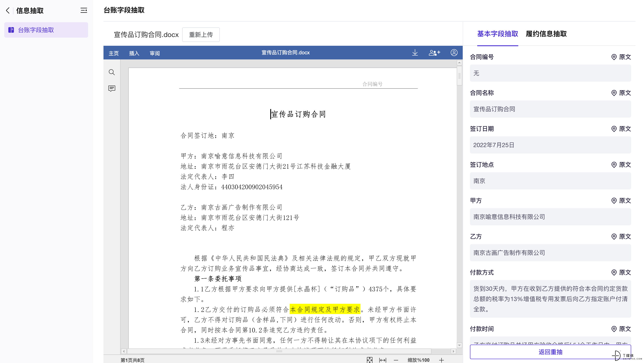Click the vertical scrollbar down arrow
Viewport: 644px width, 363px height.
click(x=459, y=345)
